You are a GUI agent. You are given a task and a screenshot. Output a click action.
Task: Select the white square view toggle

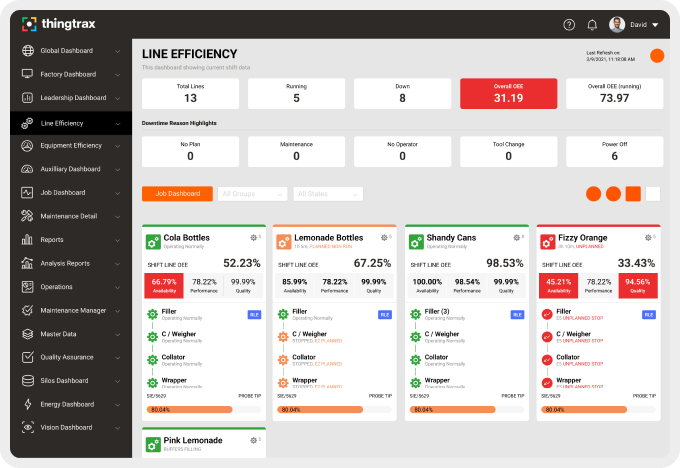click(x=653, y=194)
